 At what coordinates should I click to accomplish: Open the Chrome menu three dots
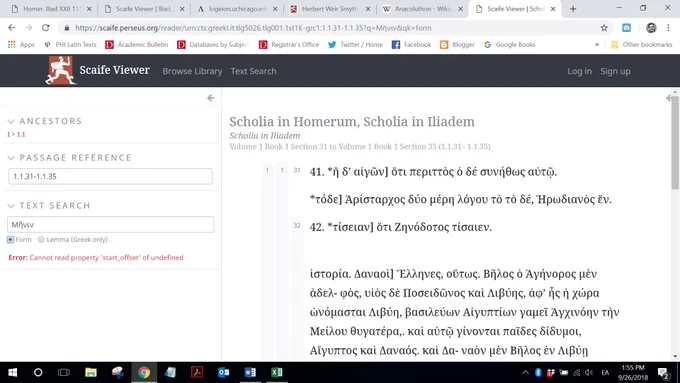(668, 28)
